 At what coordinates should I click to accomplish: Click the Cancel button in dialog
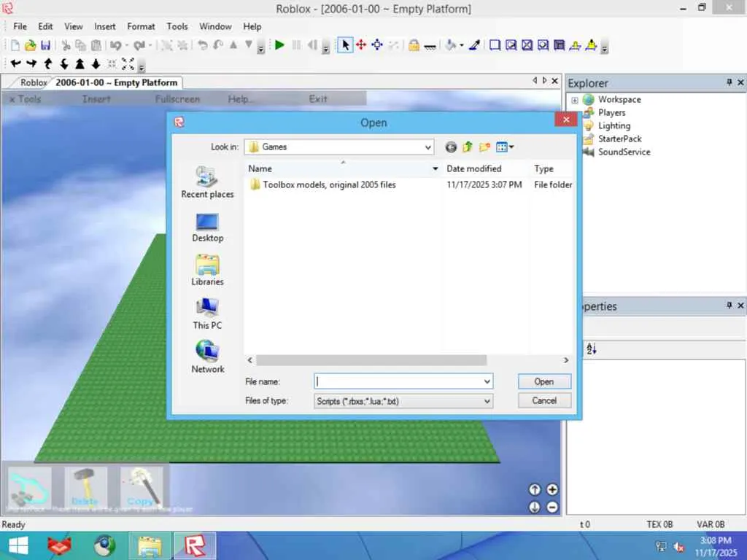tap(544, 401)
